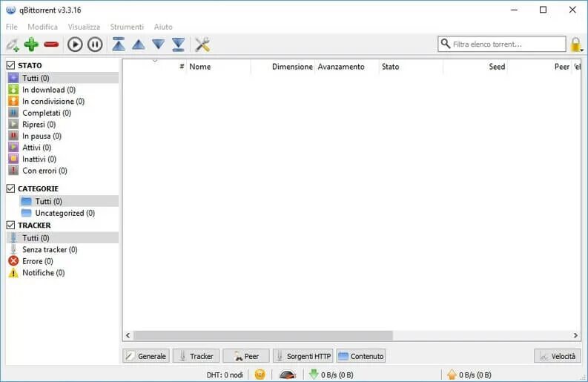Select Tutti (0) under TRACKER

[62, 238]
